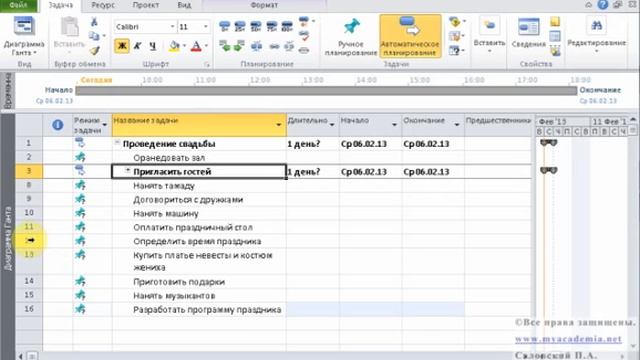Mark task 75% complete
Image resolution: width=640 pixels, height=360 pixels.
[x=271, y=27]
